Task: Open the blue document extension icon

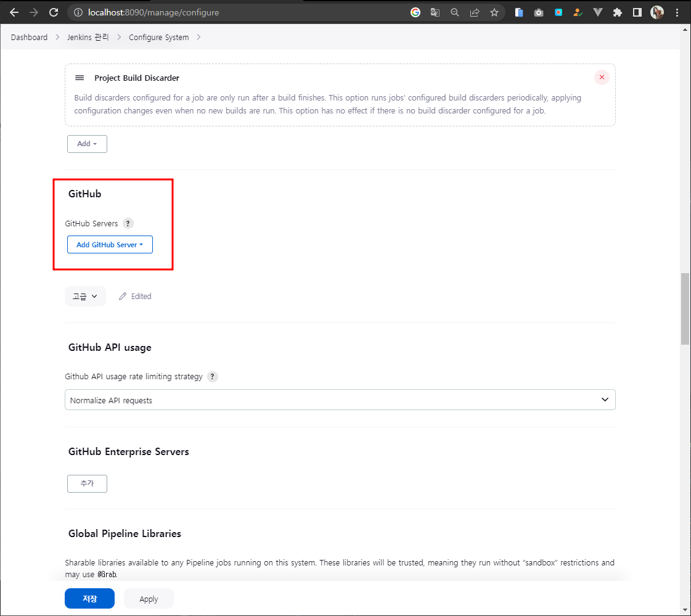Action: [x=518, y=12]
